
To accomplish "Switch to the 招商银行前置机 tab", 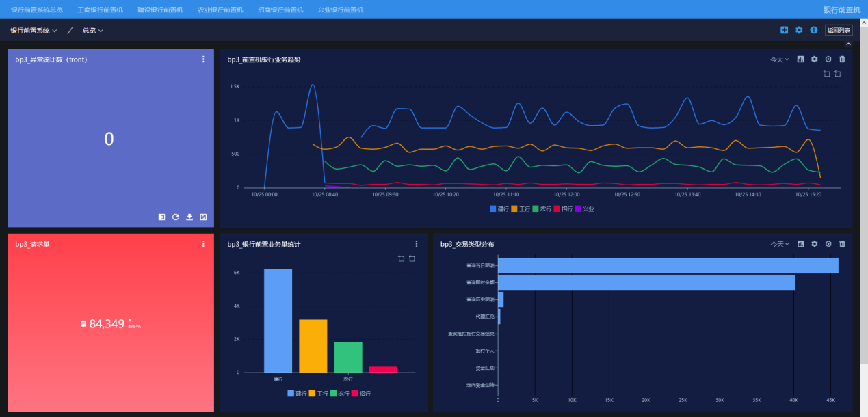I will click(x=280, y=10).
